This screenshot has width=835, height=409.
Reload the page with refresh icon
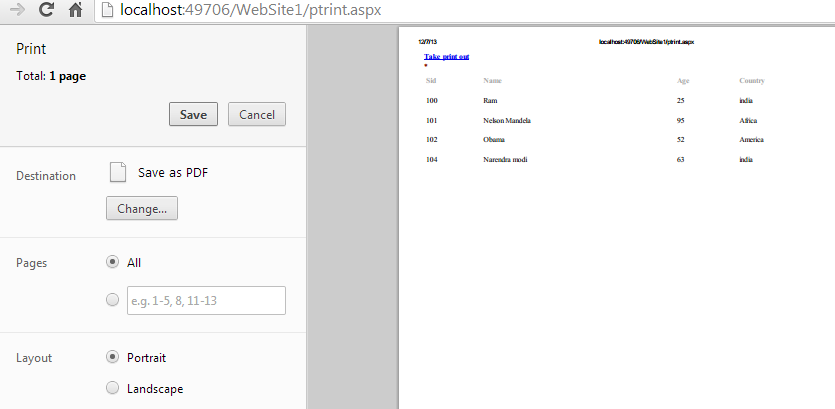pos(47,9)
